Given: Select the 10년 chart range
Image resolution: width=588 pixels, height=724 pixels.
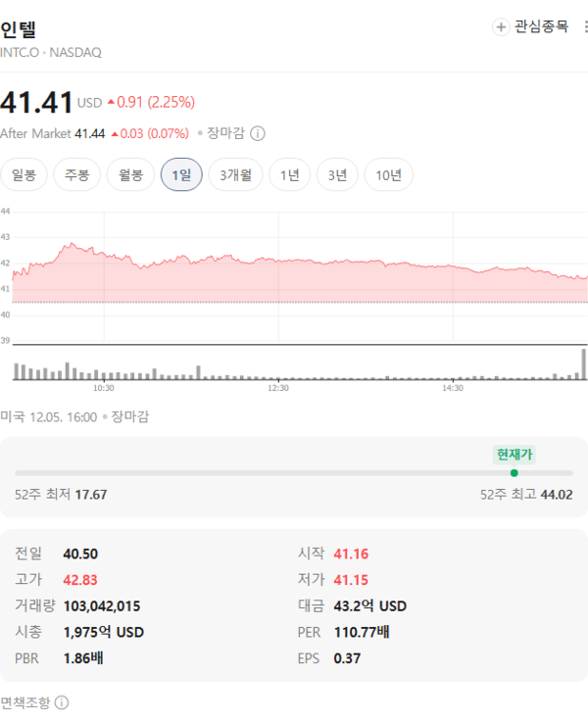Looking at the screenshot, I should [388, 174].
